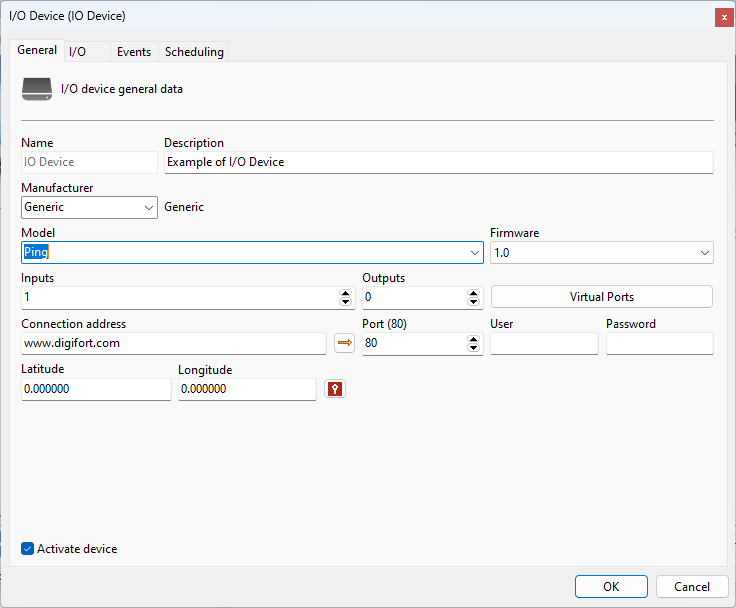This screenshot has height=608, width=736.
Task: Switch to the General tab
Action: pyautogui.click(x=37, y=50)
